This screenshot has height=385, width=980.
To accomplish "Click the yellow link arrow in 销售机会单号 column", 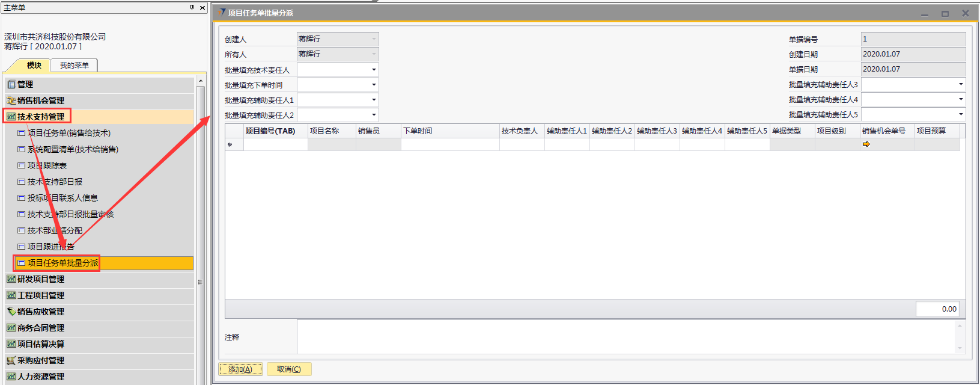I will point(866,144).
